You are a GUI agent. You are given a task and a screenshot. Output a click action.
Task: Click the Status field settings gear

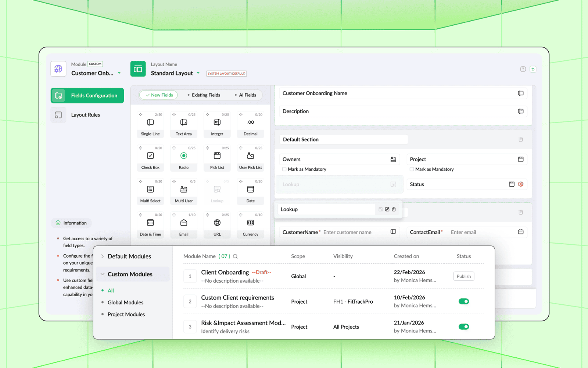[521, 184]
